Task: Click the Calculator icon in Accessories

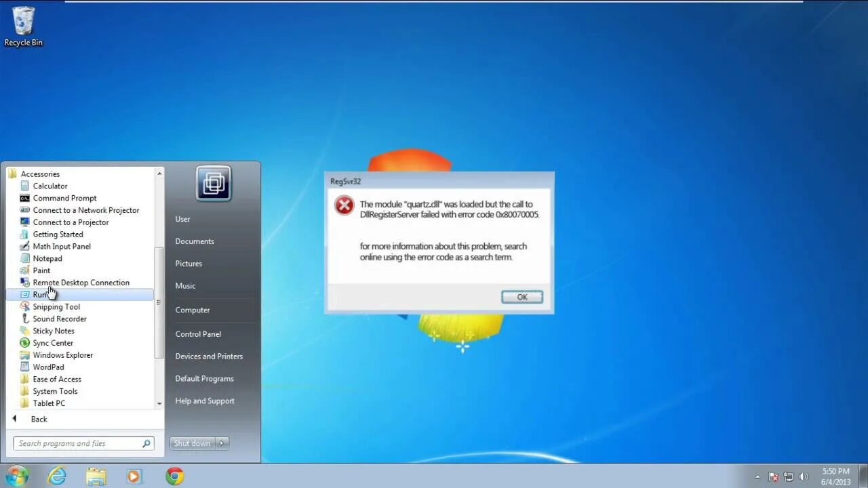Action: (x=25, y=186)
